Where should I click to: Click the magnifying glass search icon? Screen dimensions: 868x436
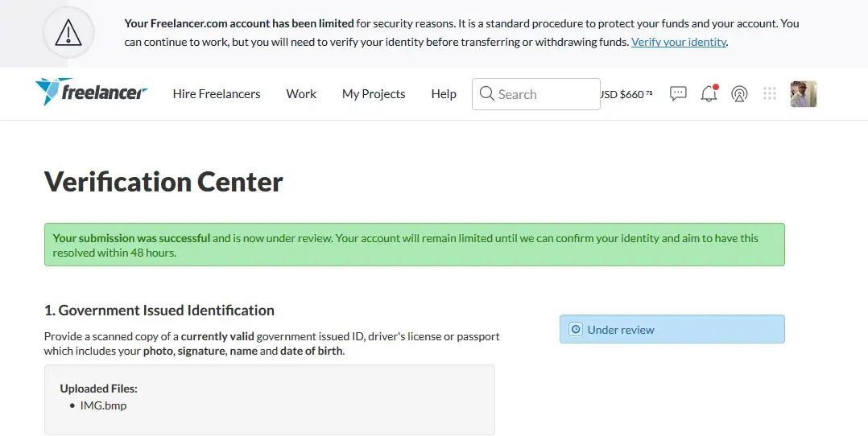pos(486,94)
